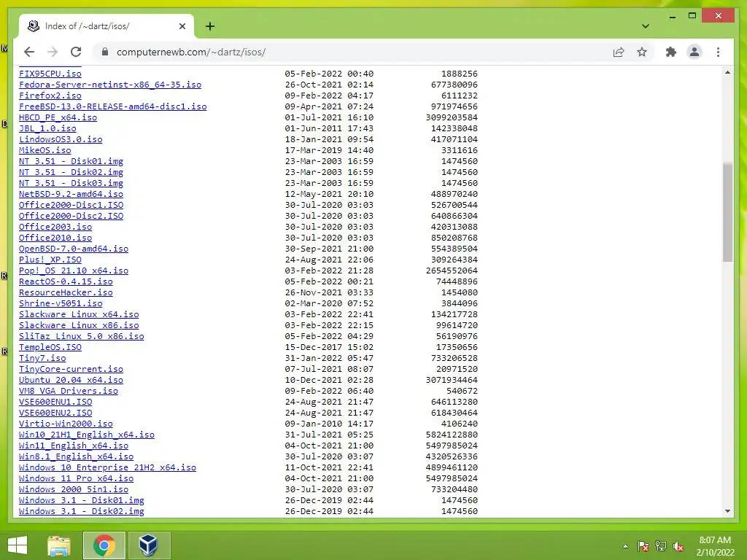
Task: Click the vertical scrollbar thumb
Action: pyautogui.click(x=727, y=212)
